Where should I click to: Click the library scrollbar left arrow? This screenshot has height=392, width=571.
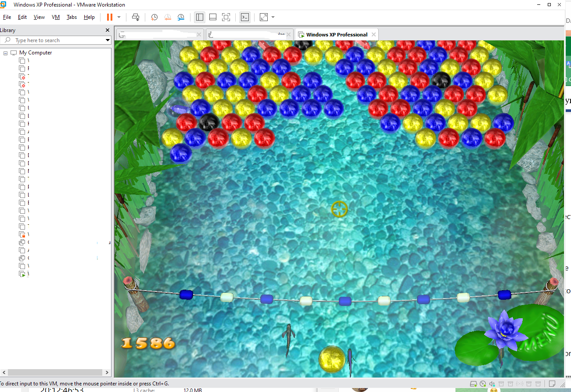point(4,372)
